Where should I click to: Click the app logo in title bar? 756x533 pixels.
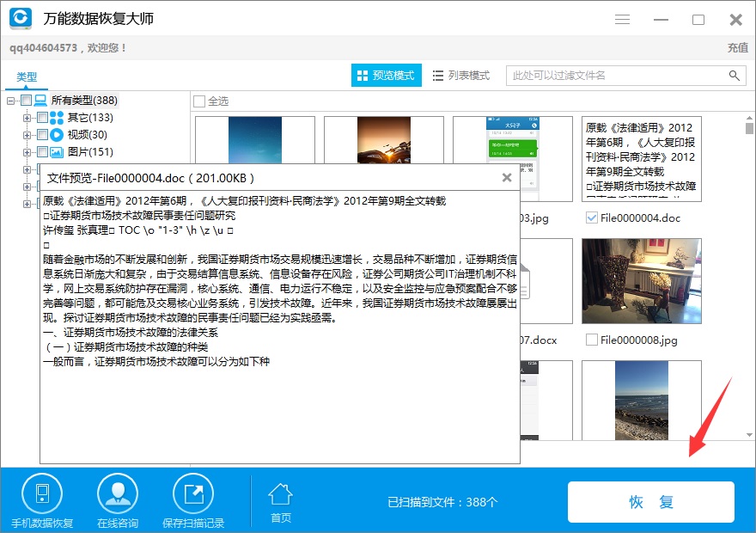21,18
